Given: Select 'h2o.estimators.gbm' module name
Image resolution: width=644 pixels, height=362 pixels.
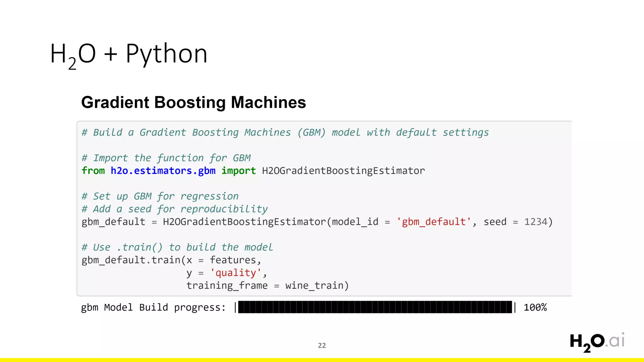Looking at the screenshot, I should [163, 171].
